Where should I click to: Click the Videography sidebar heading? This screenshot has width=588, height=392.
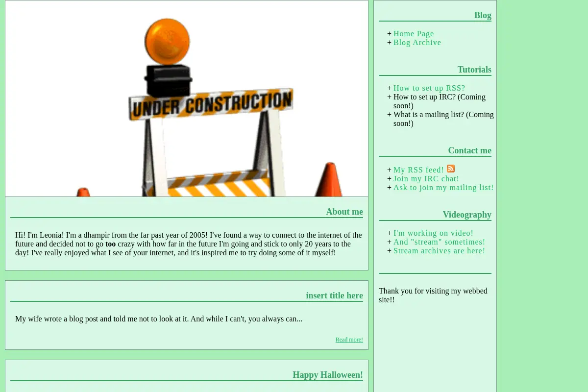(x=467, y=215)
